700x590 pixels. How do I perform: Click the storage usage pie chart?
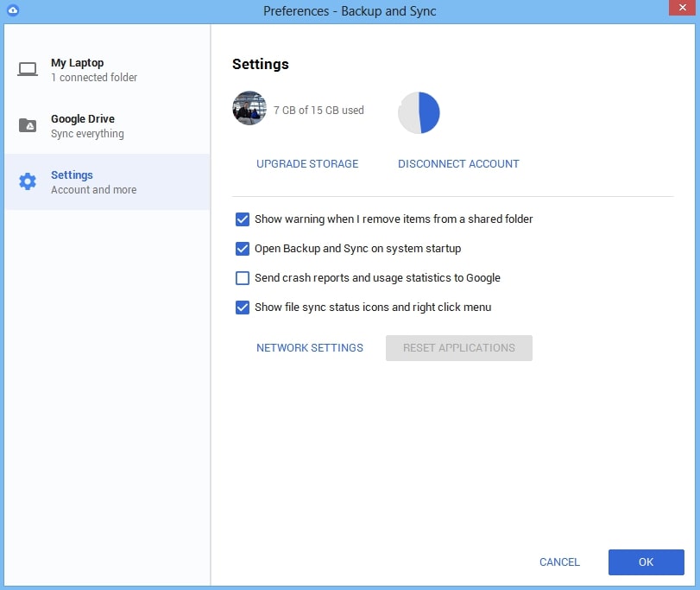click(419, 112)
